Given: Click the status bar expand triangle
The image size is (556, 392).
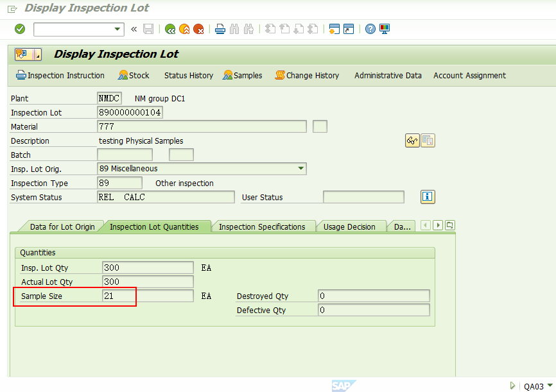Looking at the screenshot, I should [512, 386].
